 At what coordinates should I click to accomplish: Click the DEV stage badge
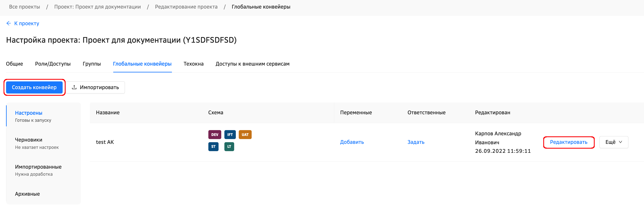(x=215, y=134)
